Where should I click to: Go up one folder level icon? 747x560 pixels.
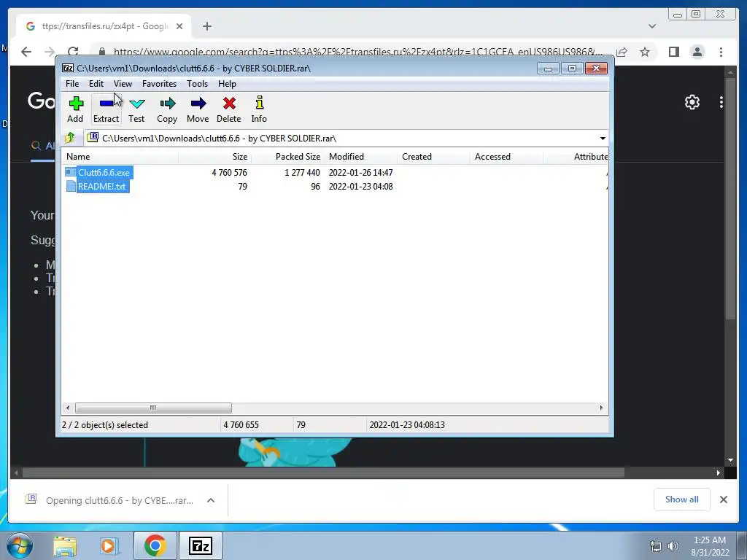pos(70,138)
